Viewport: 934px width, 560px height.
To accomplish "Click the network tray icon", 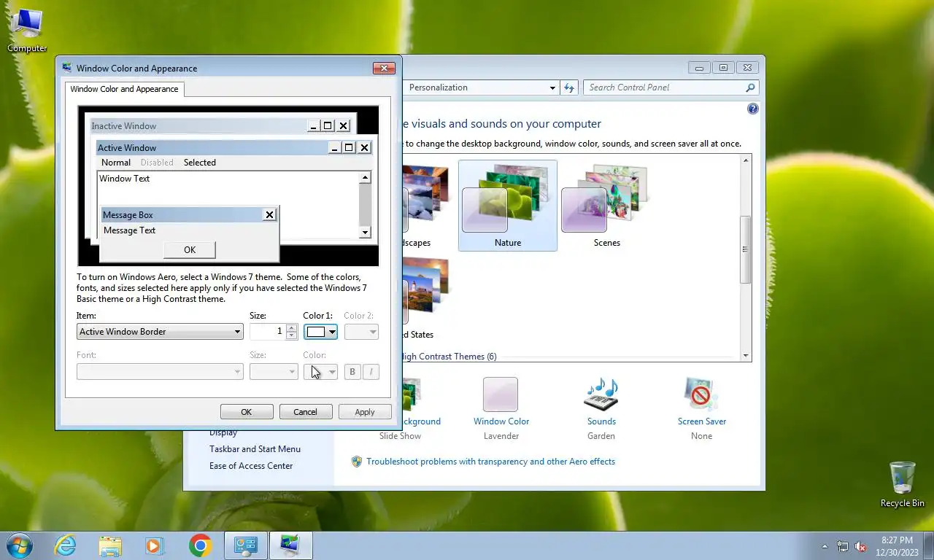I will 843,546.
